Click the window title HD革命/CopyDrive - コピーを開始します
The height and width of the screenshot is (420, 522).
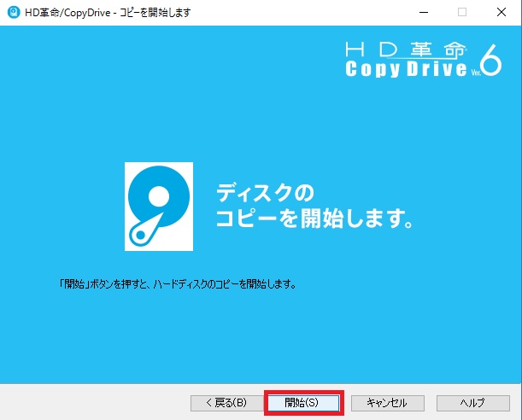tap(108, 13)
